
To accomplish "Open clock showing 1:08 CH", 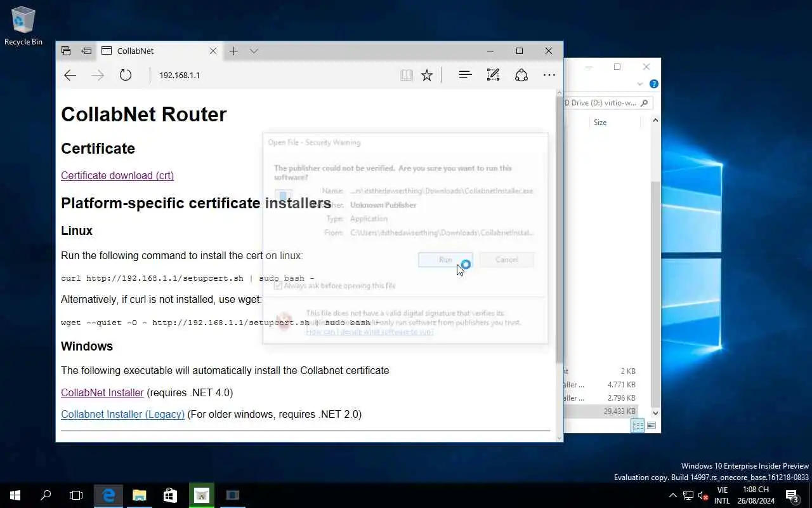I will coord(757,495).
